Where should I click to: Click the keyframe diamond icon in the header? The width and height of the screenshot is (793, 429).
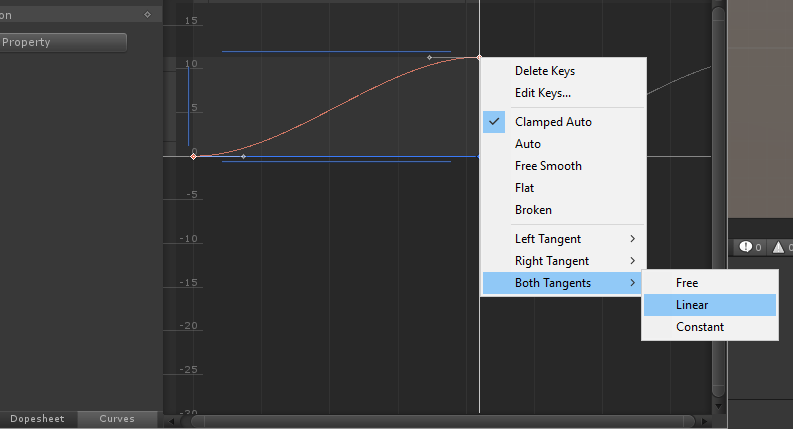pyautogui.click(x=147, y=15)
